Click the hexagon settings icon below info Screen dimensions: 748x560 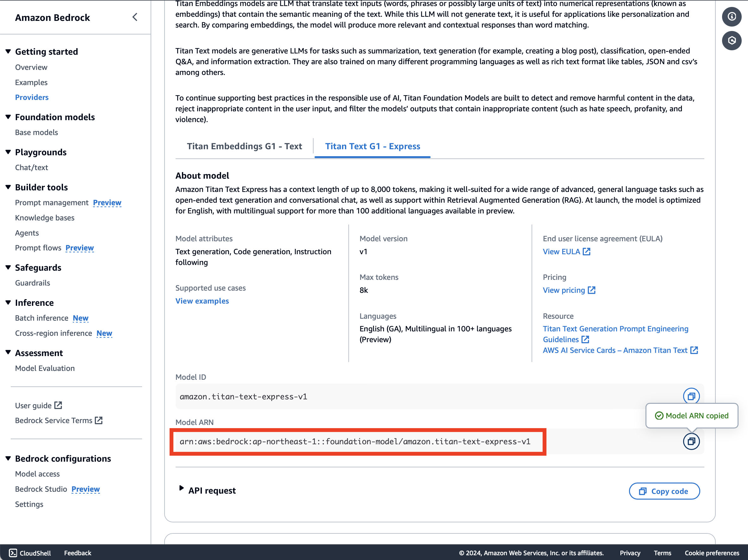[732, 41]
